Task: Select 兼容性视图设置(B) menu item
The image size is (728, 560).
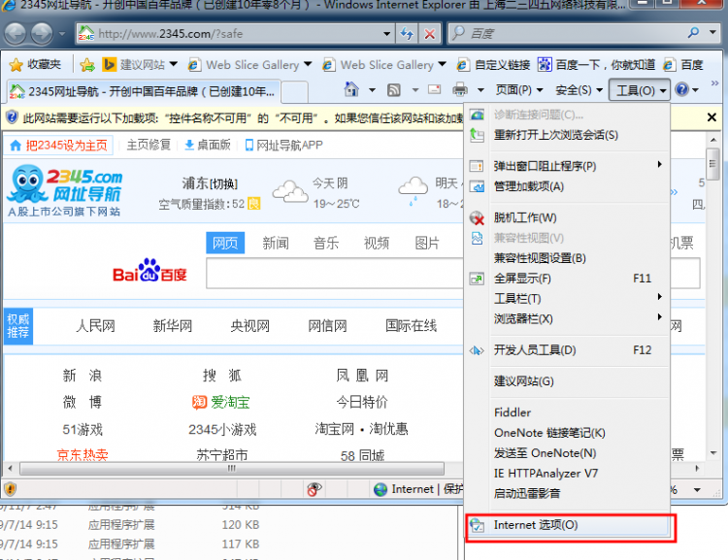Action: point(568,258)
